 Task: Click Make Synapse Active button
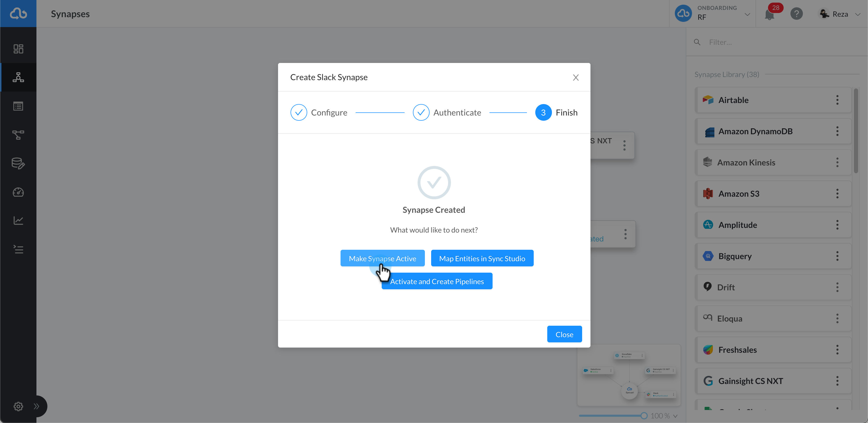click(382, 258)
